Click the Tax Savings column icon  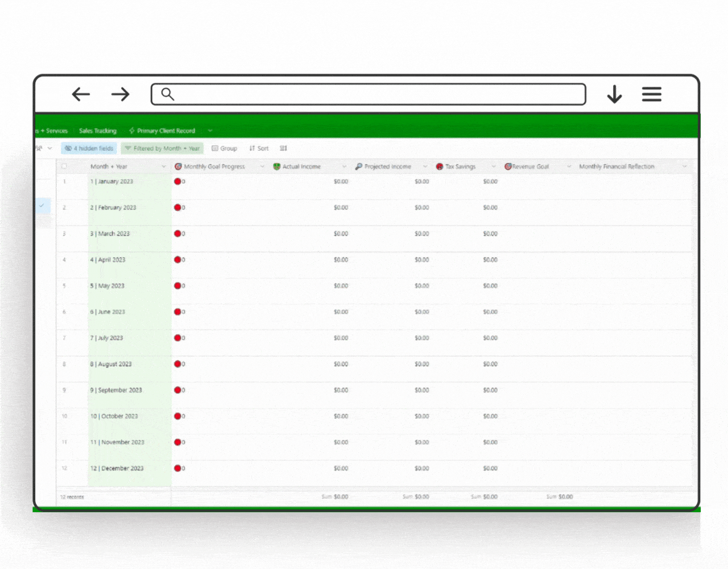point(440,167)
